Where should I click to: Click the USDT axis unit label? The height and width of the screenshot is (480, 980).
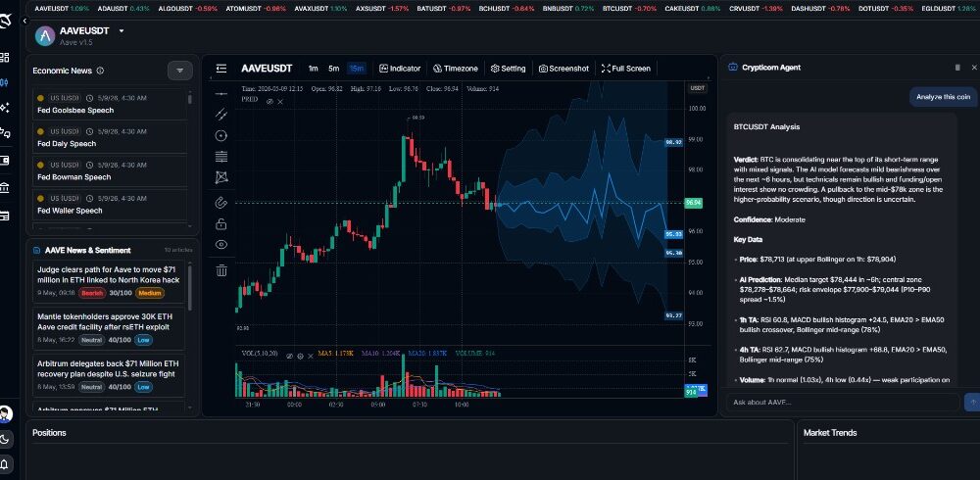[x=698, y=88]
